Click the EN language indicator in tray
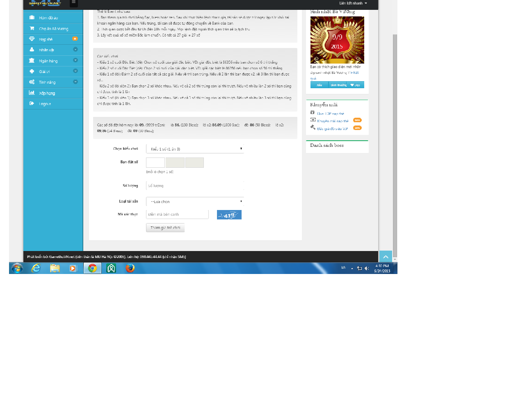Image resolution: width=525 pixels, height=420 pixels. point(343,267)
